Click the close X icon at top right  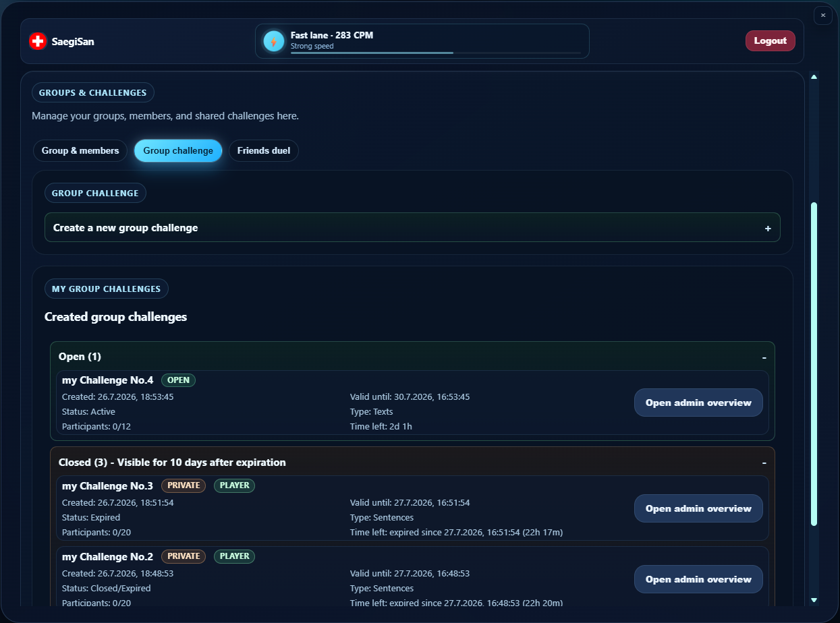tap(823, 16)
